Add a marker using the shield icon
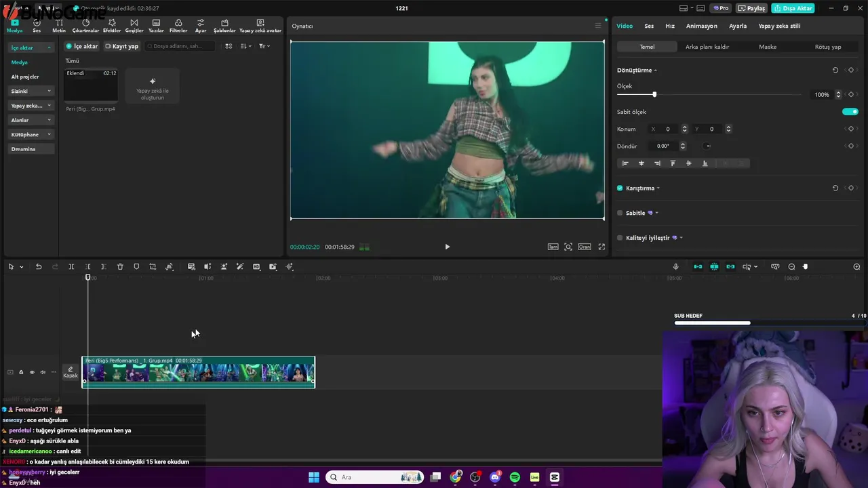Screen dimensions: 868x488 [x=136, y=266]
